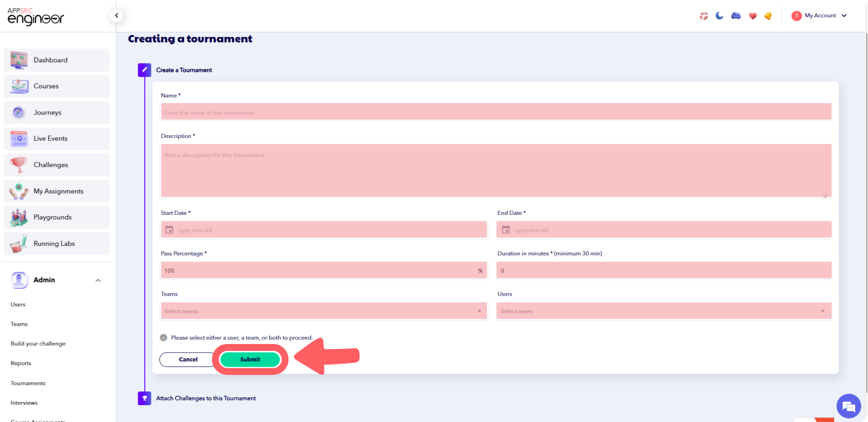Collapse the sidebar with the arrow button
Screen dimensions: 868x422
(117, 16)
